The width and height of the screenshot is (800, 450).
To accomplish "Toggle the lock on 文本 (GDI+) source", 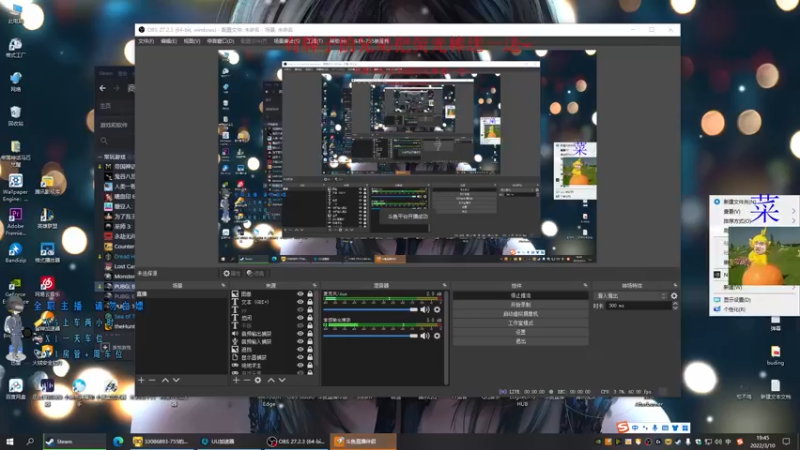I will (310, 302).
